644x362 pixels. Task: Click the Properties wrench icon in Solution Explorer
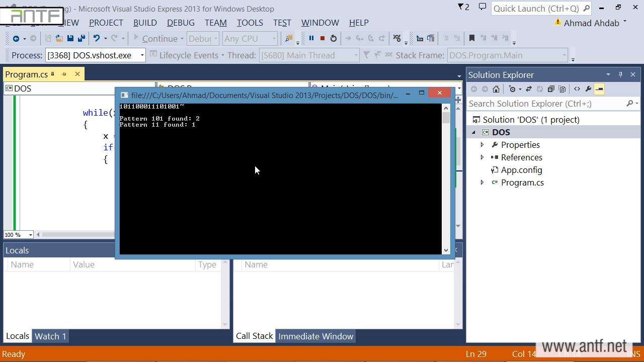tap(588, 89)
